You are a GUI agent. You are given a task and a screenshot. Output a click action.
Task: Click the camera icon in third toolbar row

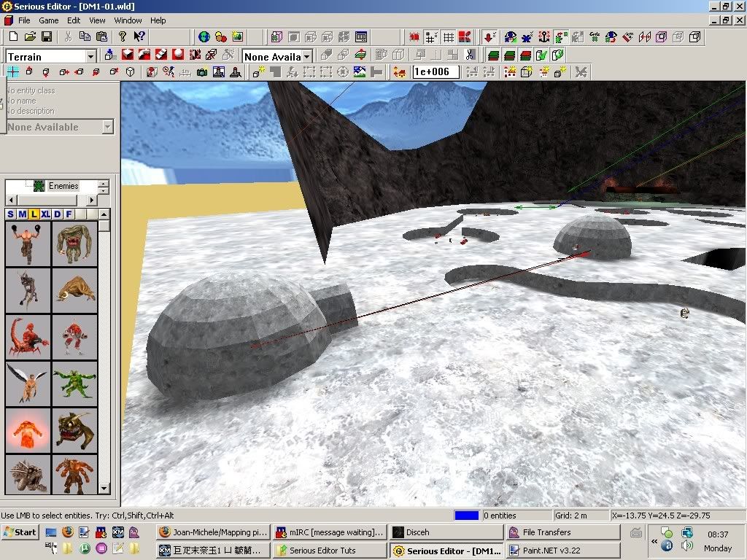point(202,72)
